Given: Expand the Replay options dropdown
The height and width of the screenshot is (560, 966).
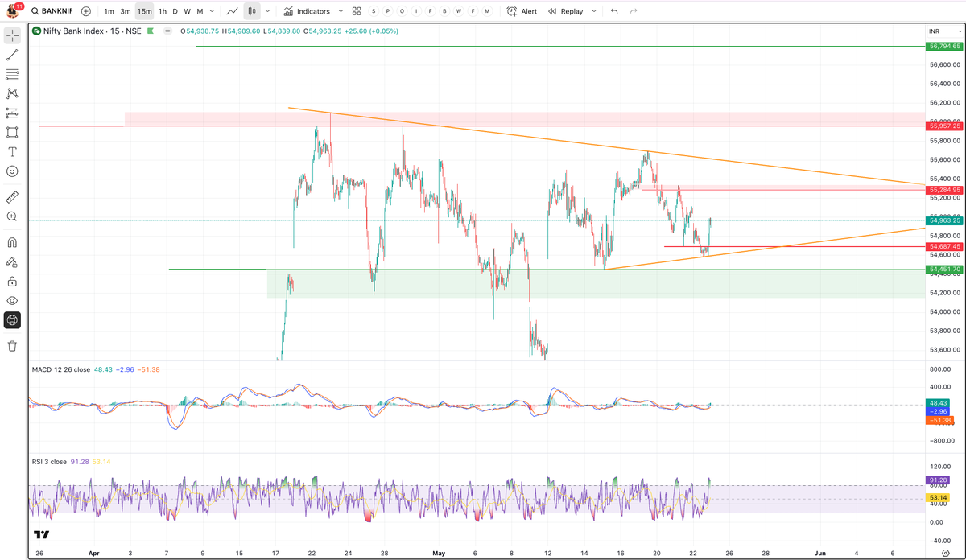Looking at the screenshot, I should pyautogui.click(x=594, y=11).
